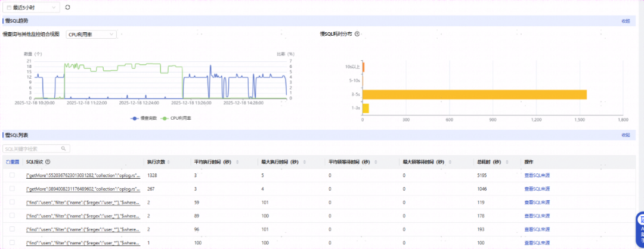Click the SQL关键字检索 search field

pos(36,148)
